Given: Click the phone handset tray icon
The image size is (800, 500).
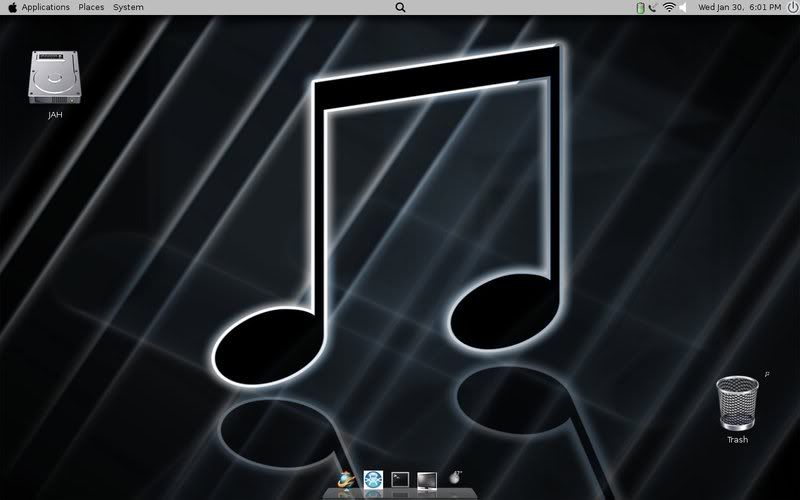Looking at the screenshot, I should pyautogui.click(x=653, y=8).
